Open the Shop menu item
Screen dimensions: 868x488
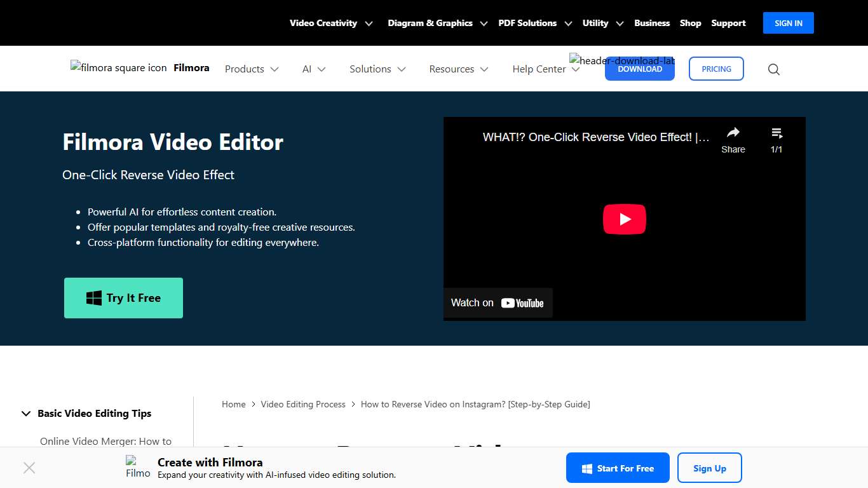coord(690,23)
